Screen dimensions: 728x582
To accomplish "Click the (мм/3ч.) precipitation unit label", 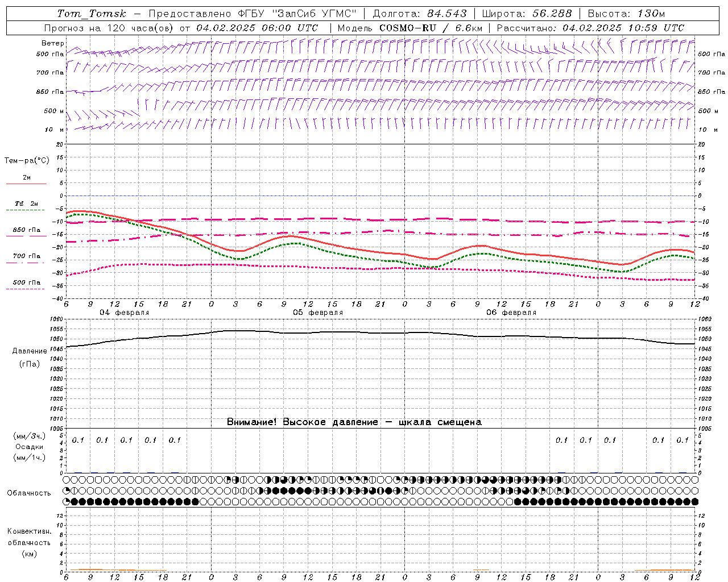I will (30, 436).
